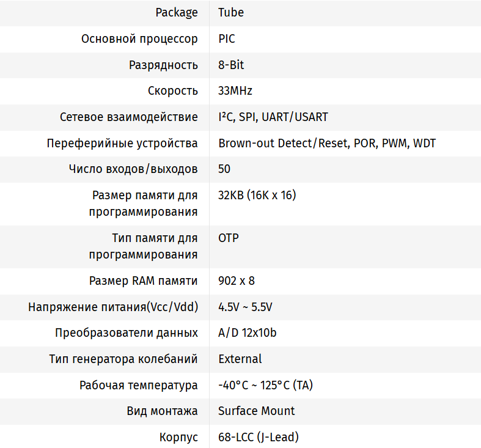Select the 4.5V ~ 5.5V voltage value
Image resolution: width=481 pixels, height=448 pixels.
(x=245, y=307)
